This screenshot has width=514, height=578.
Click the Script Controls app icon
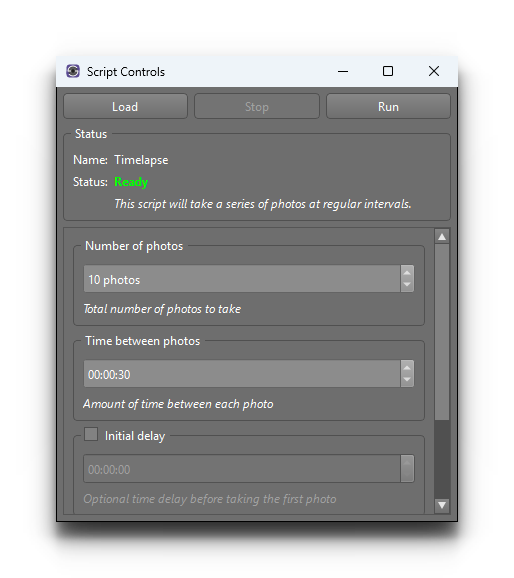73,71
